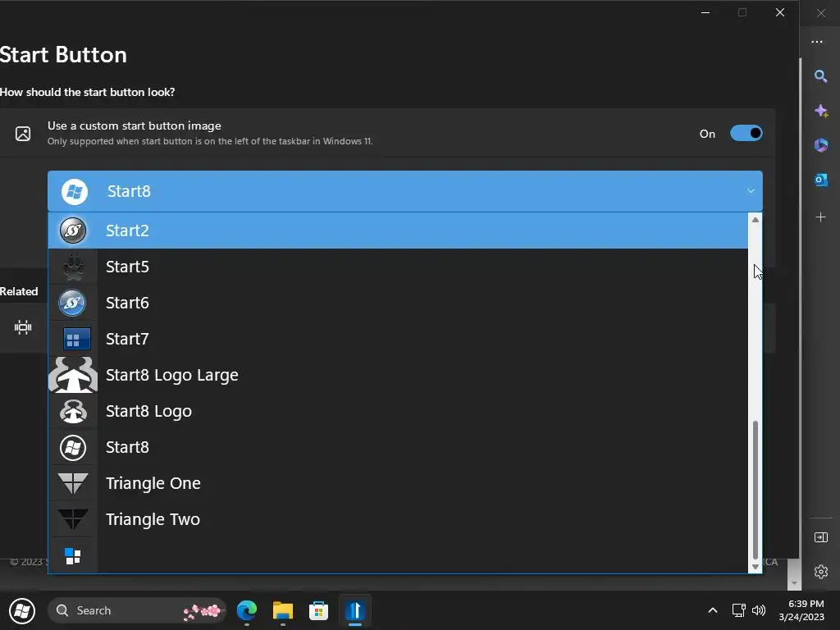The image size is (840, 630).
Task: Open File Explorer from taskbar
Action: (283, 610)
